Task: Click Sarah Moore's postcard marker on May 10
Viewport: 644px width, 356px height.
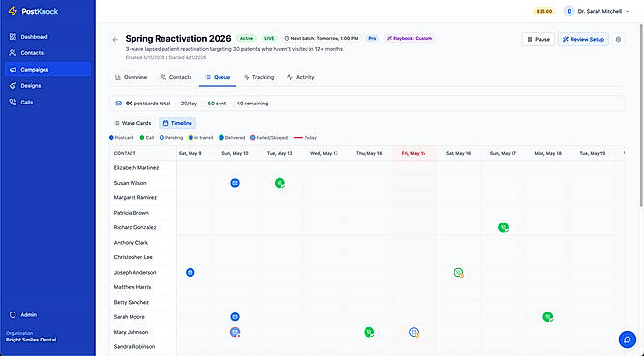Action: (x=235, y=317)
